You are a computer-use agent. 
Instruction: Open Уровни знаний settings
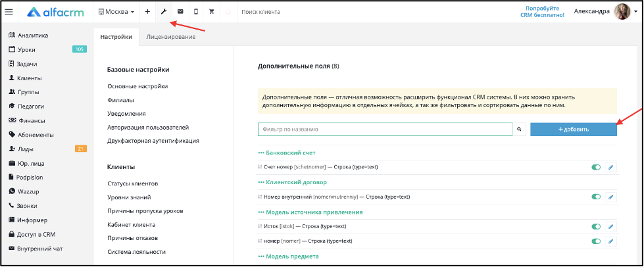129,197
